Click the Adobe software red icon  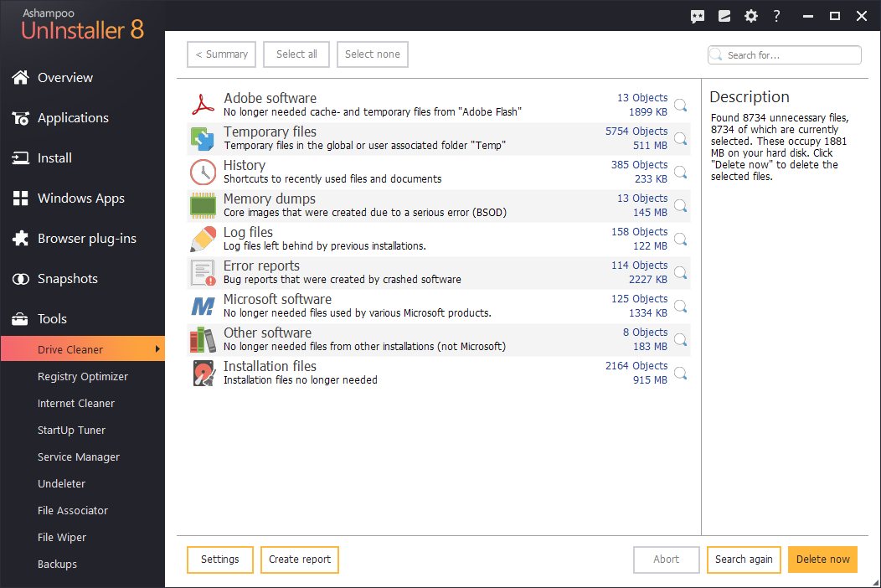[x=203, y=105]
